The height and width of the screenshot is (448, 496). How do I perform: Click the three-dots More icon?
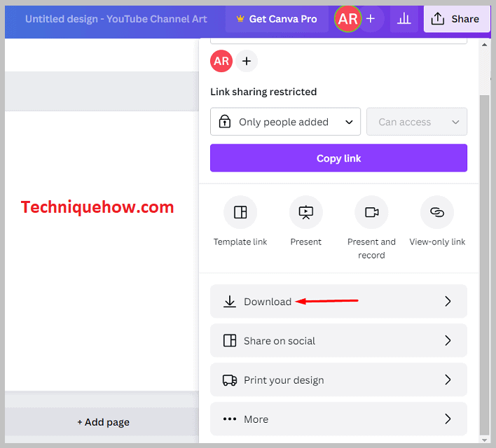click(230, 419)
